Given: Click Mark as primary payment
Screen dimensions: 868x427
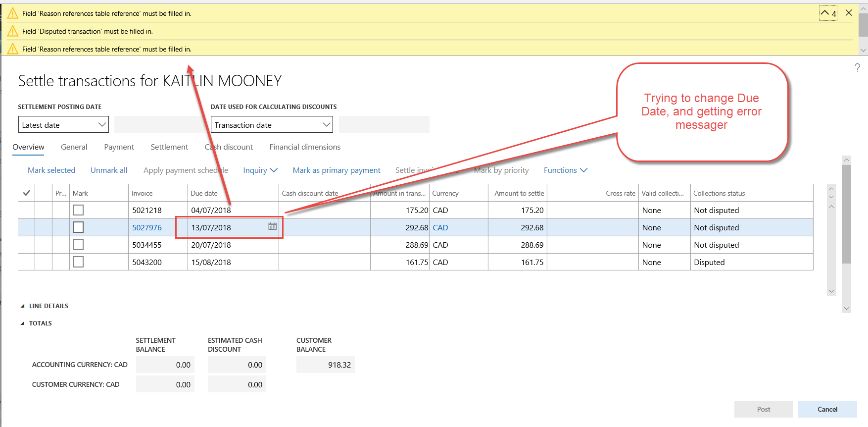Looking at the screenshot, I should pyautogui.click(x=337, y=170).
